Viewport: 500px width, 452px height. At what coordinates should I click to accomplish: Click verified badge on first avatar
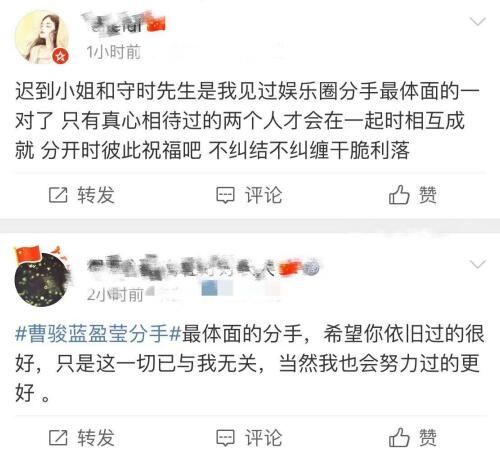pyautogui.click(x=60, y=56)
